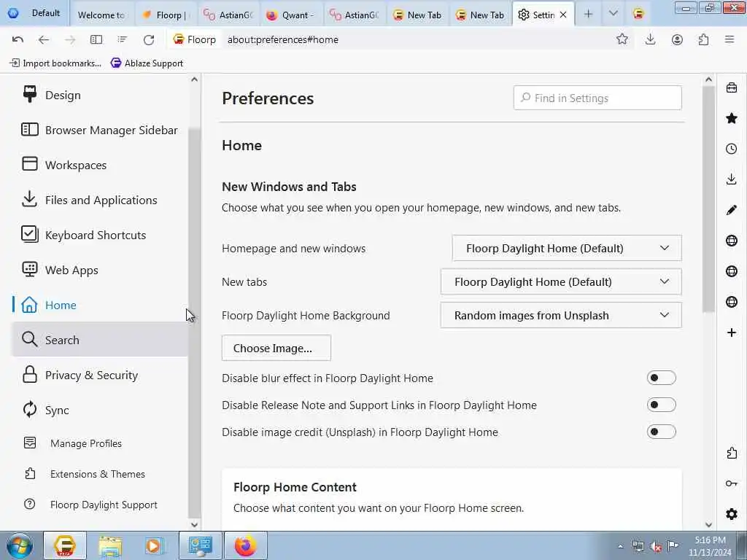Open Homepage and new windows dropdown
The image size is (747, 560).
coord(567,248)
